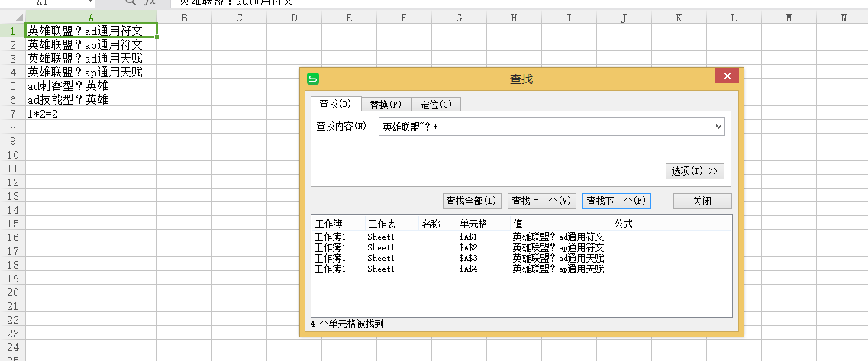Select row 7 header
868x361 pixels.
coord(13,114)
